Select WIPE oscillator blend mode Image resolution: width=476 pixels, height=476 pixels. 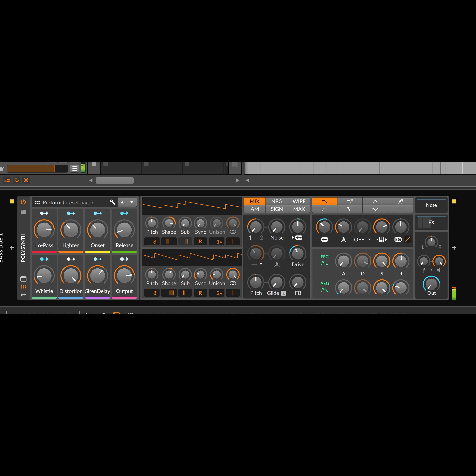[299, 201]
